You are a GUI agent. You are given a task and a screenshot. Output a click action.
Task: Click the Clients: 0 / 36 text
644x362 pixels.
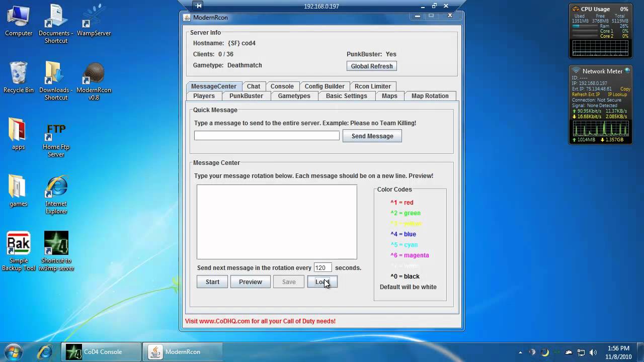(x=213, y=54)
